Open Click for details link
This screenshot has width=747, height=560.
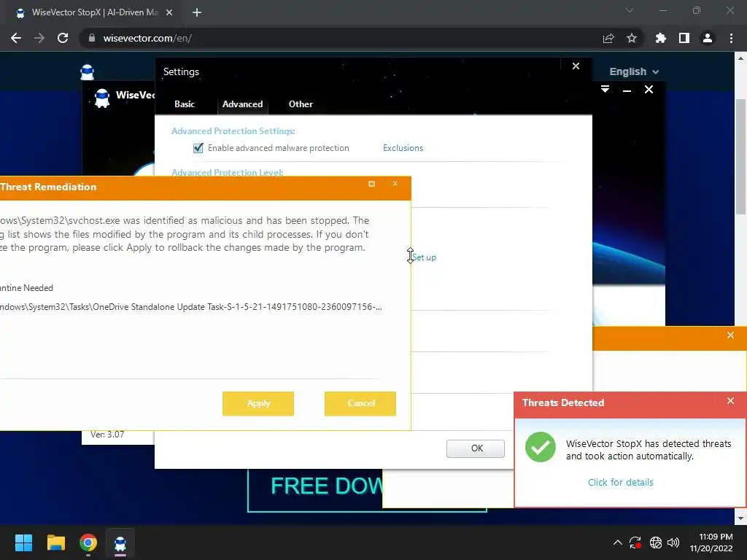[x=620, y=483]
